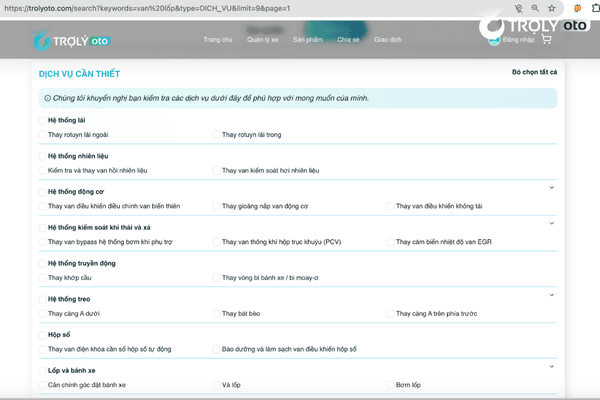Select Thay van kiểm soát hơi nhiên liệu
This screenshot has width=600, height=400.
pos(216,170)
